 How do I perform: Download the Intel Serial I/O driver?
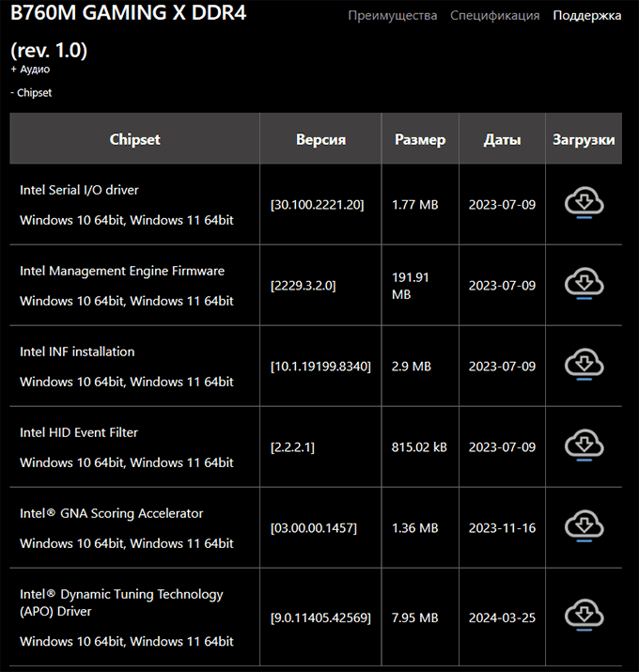coord(584,202)
